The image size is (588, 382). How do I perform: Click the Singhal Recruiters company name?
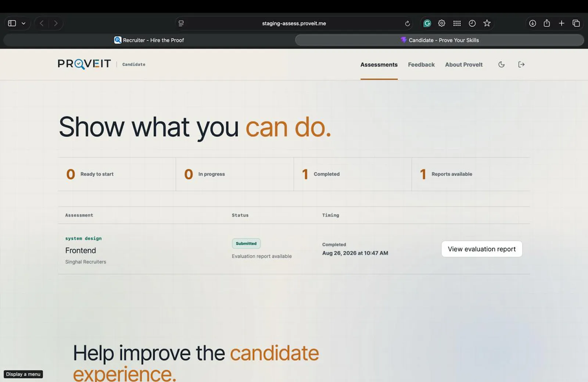point(86,262)
